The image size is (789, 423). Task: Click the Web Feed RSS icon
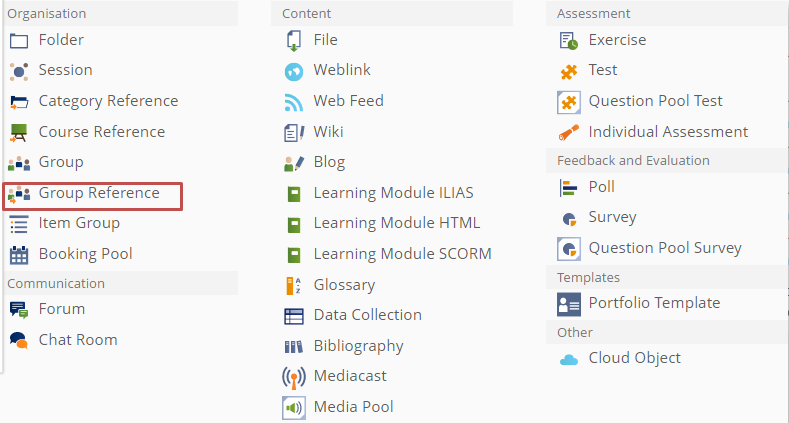[x=294, y=102]
